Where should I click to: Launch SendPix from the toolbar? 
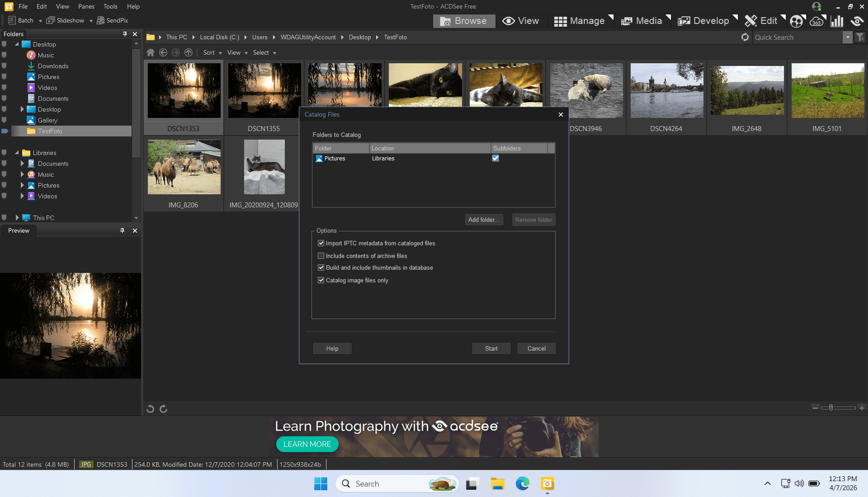click(x=113, y=20)
